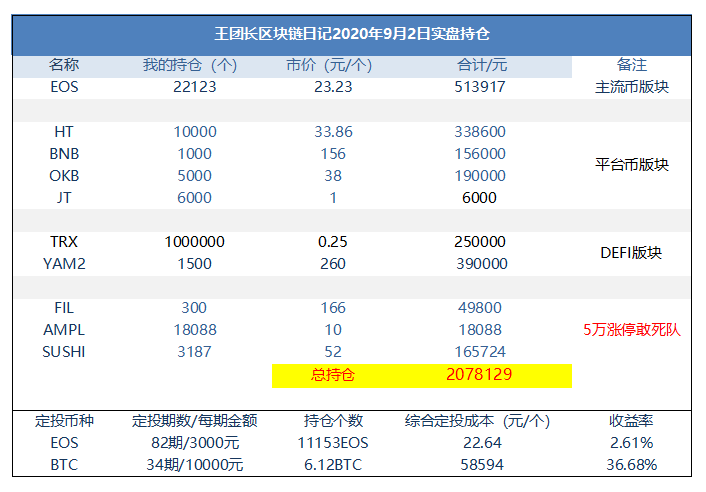Click the EOS total 513917
Image resolution: width=706 pixels, height=492 pixels.
(x=480, y=86)
